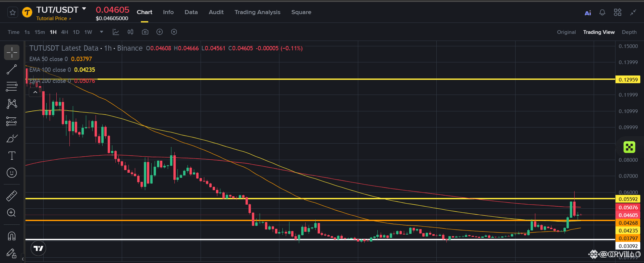Viewport: 644px width, 263px height.
Task: Select the brush drawing tool
Action: pos(12,138)
